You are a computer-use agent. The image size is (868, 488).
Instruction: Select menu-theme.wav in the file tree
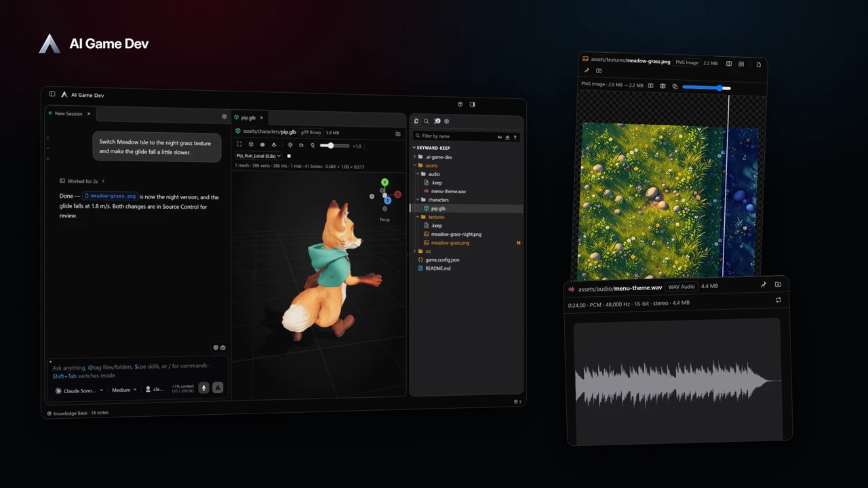click(448, 191)
